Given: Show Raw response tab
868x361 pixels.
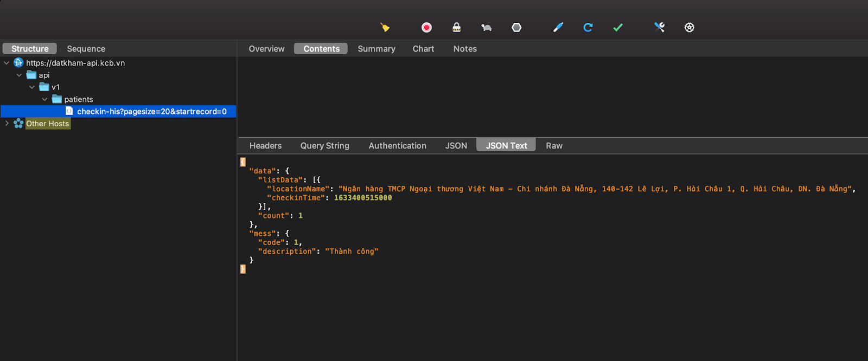Looking at the screenshot, I should pos(554,145).
